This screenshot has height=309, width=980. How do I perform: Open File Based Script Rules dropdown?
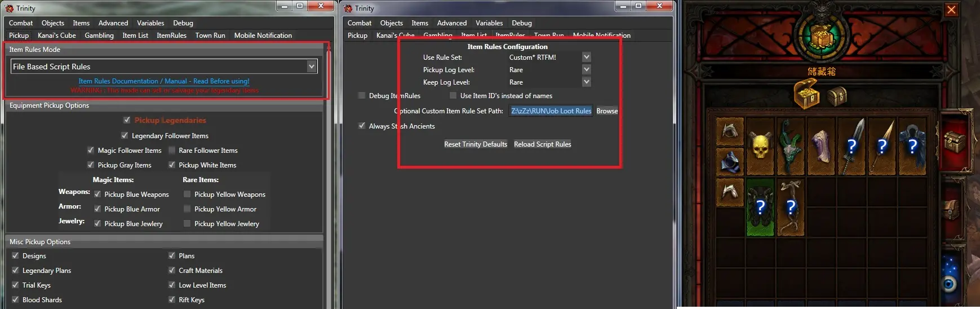pyautogui.click(x=164, y=67)
